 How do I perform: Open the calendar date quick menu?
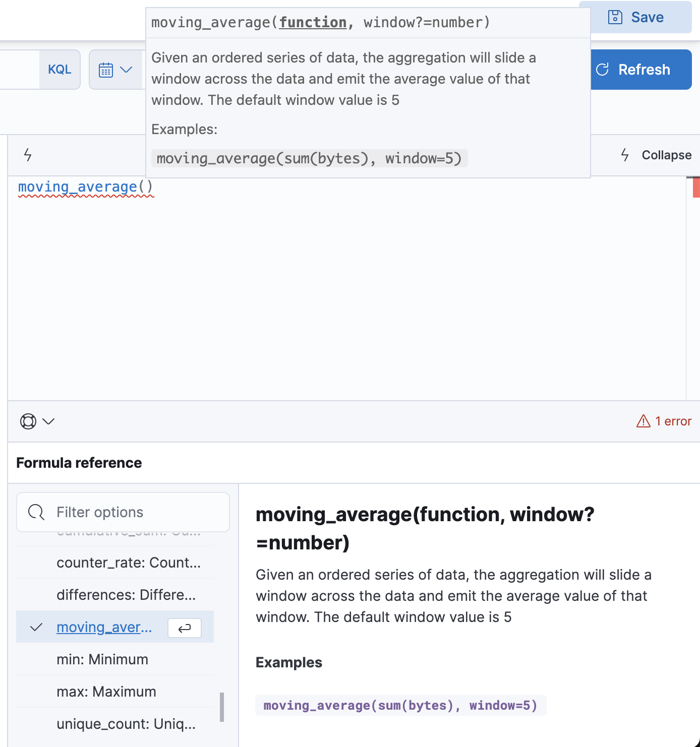pos(115,70)
